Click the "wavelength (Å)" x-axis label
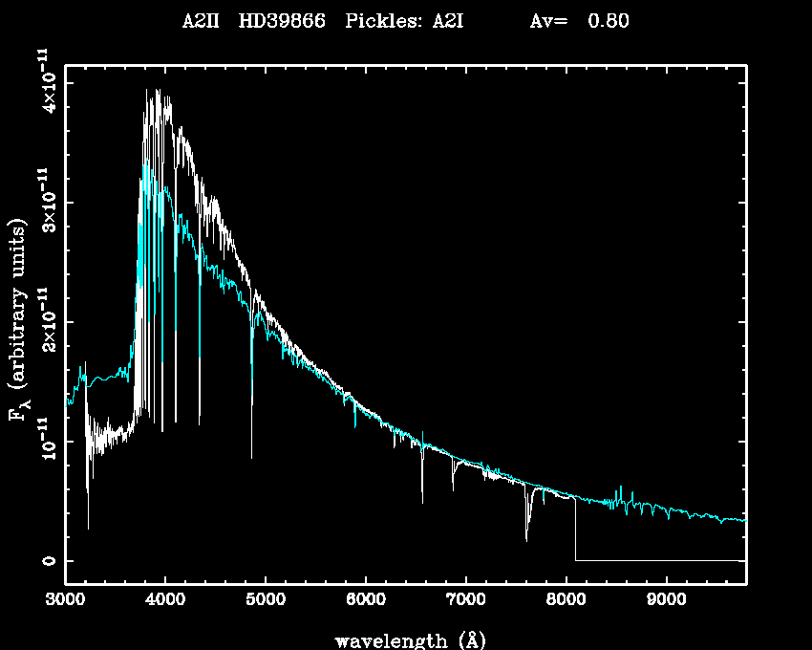Image resolution: width=812 pixels, height=650 pixels. [405, 639]
